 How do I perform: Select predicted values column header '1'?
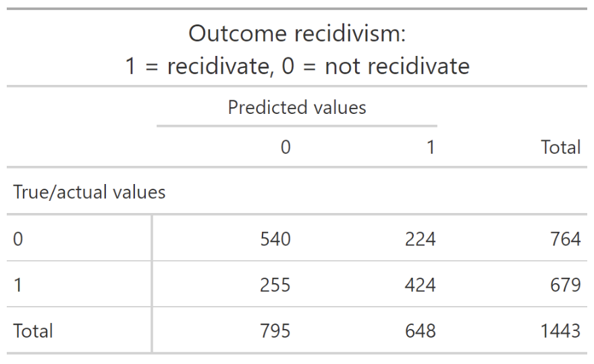click(x=431, y=147)
